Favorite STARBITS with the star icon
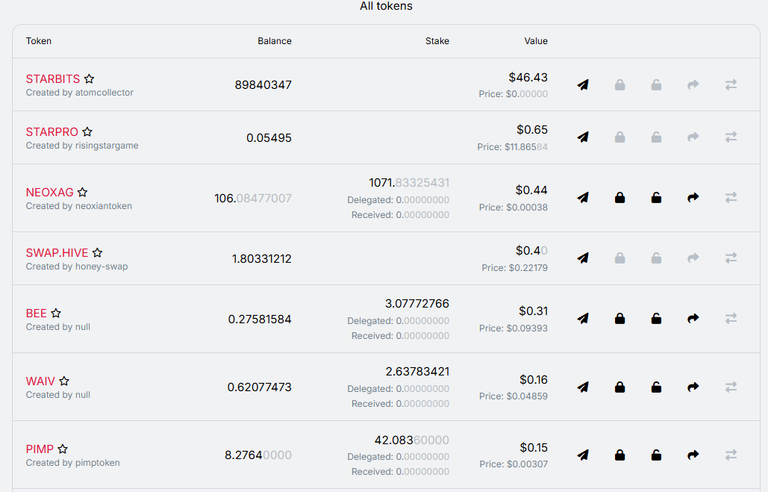Screen dimensions: 768x492 [89, 78]
